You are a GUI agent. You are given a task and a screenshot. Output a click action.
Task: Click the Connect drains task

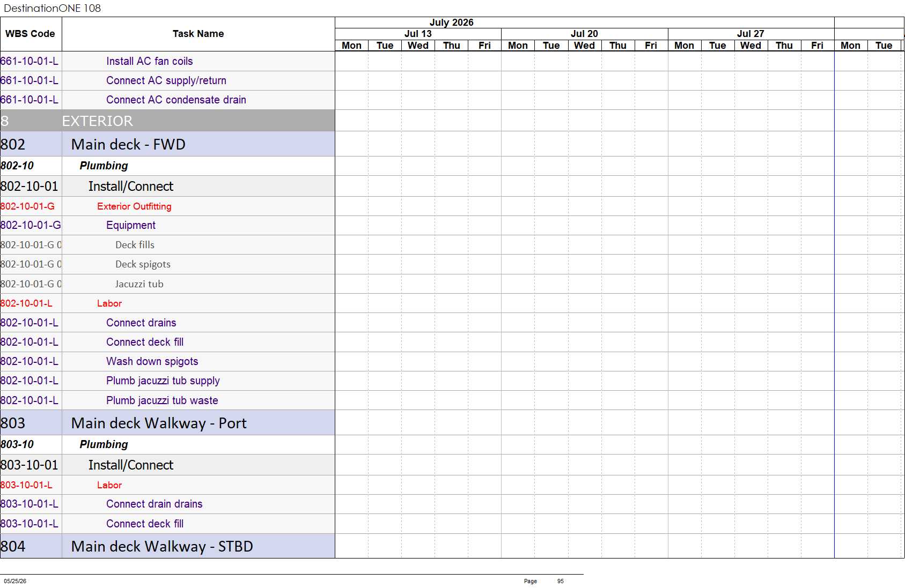click(141, 323)
